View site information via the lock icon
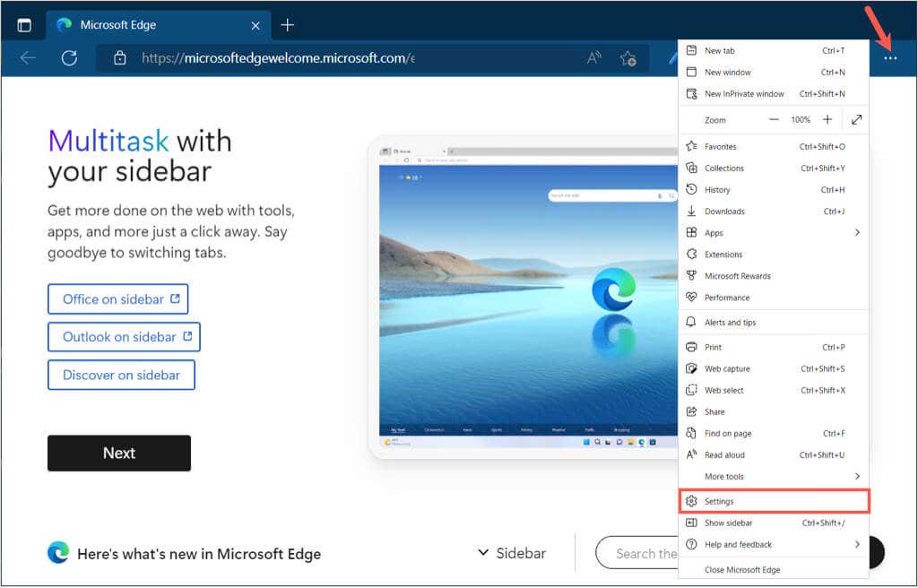918x588 pixels. click(x=120, y=56)
